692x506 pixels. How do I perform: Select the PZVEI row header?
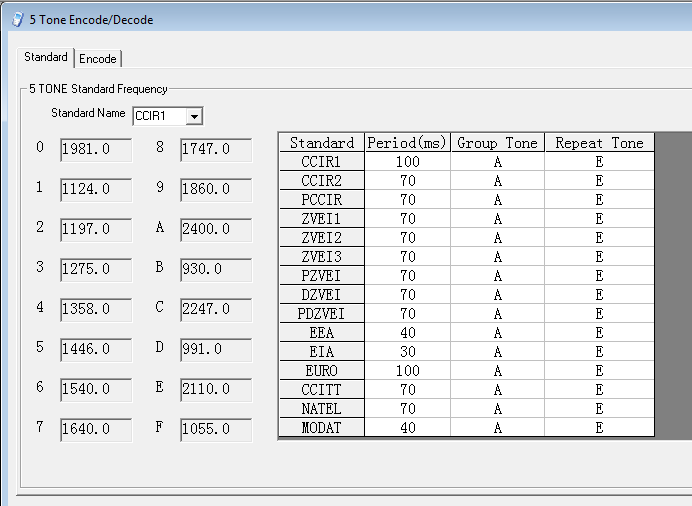(322, 275)
